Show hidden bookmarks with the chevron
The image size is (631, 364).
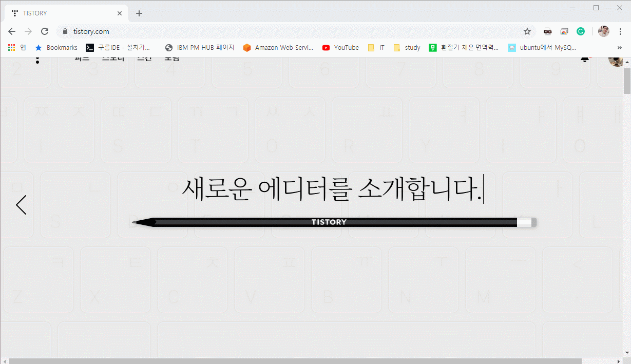(620, 47)
